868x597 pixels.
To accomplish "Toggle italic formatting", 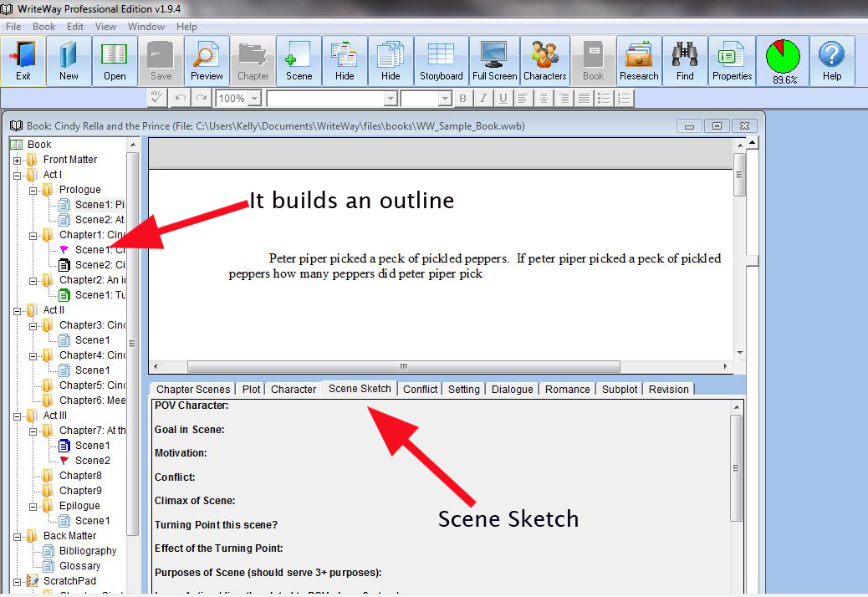I will [483, 99].
